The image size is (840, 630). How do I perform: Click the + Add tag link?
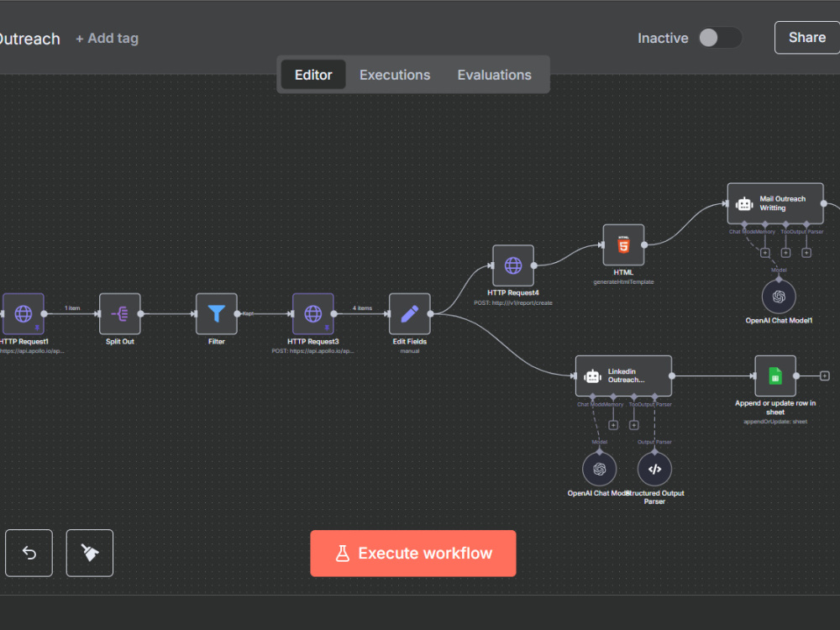(x=108, y=39)
